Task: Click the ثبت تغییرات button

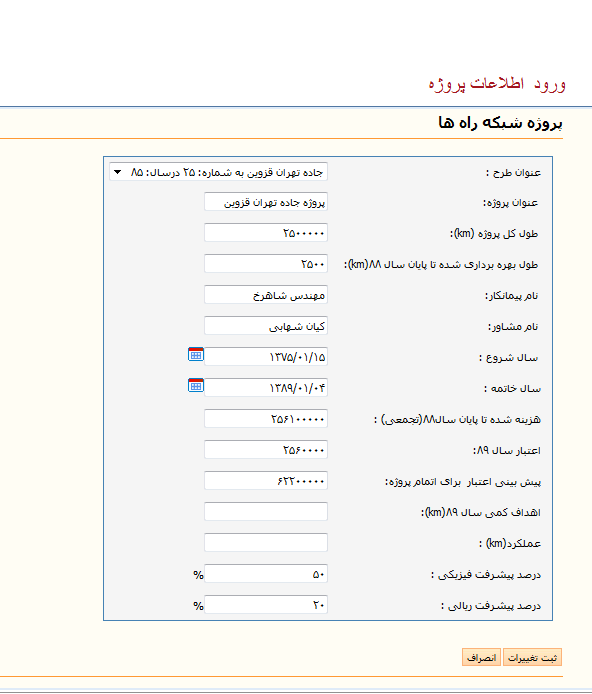Action: click(532, 658)
